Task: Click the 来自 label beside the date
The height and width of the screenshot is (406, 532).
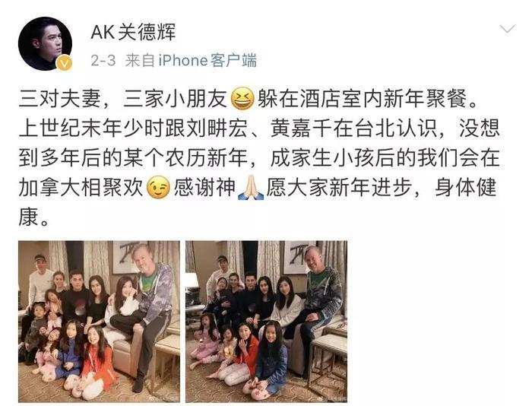Action: (140, 61)
